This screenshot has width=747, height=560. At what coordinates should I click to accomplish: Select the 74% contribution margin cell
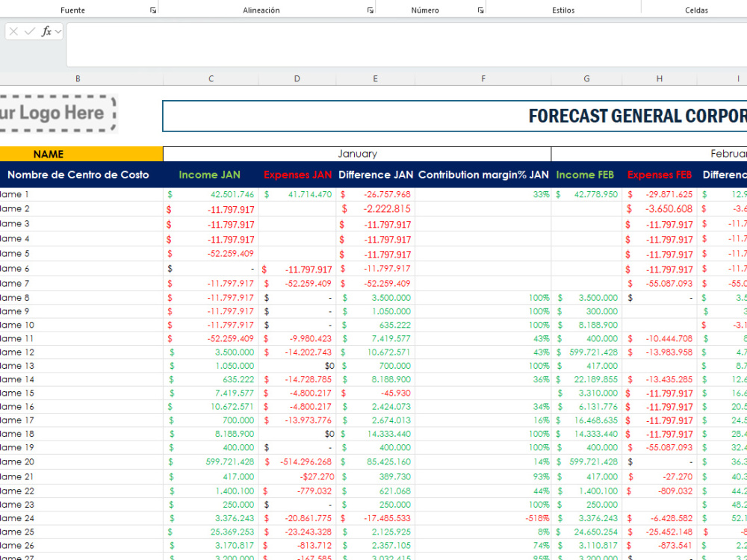coord(483,545)
